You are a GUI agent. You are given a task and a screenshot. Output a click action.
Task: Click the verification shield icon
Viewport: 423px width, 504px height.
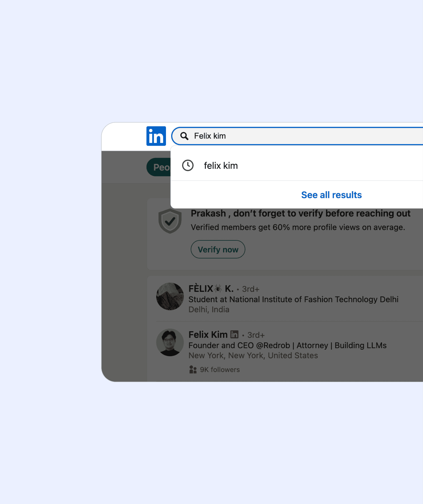tap(170, 221)
